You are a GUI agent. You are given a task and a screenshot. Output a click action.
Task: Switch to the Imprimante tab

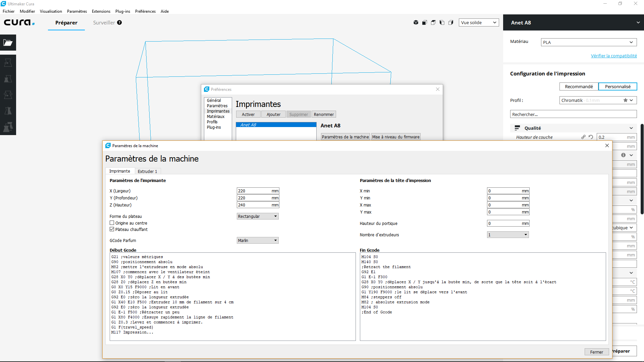120,171
